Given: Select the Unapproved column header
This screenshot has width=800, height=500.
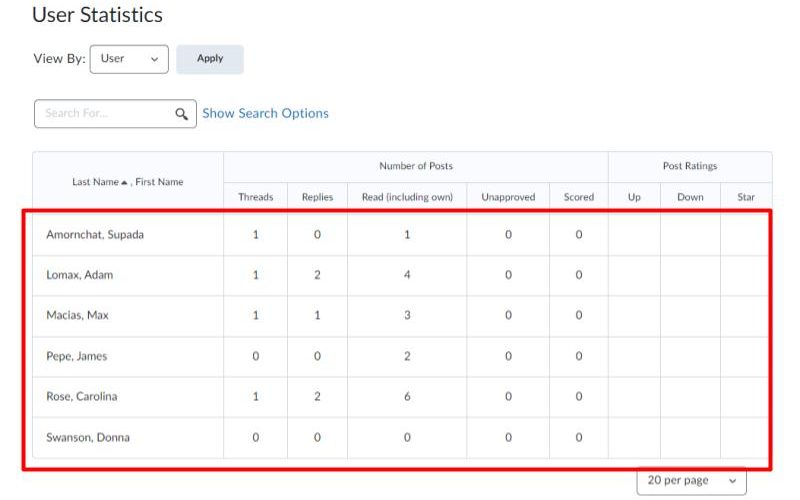Looking at the screenshot, I should (x=508, y=197).
